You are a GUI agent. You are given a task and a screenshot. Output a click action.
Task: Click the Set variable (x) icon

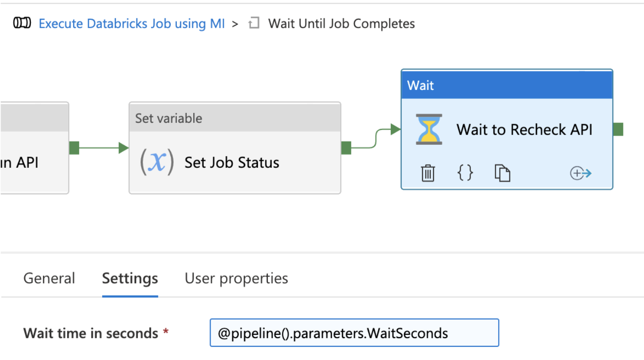pyautogui.click(x=157, y=162)
